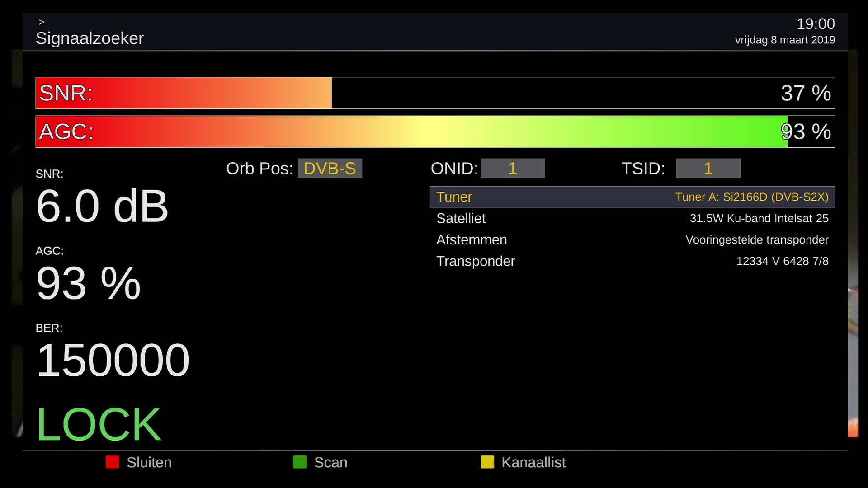Image resolution: width=868 pixels, height=488 pixels.
Task: Click the Orb Pos DVB-S field
Action: pos(330,168)
